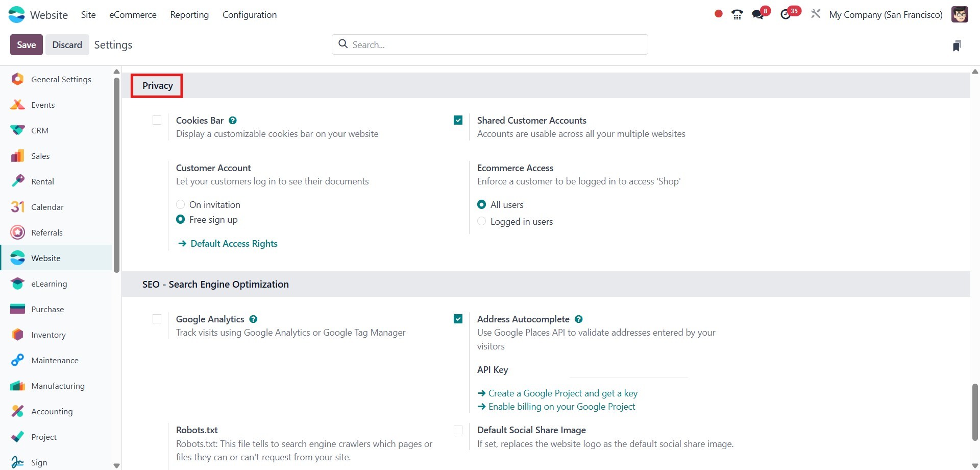Screen dimensions: 980x470
Task: Open the voip phone icon
Action: (x=737, y=15)
